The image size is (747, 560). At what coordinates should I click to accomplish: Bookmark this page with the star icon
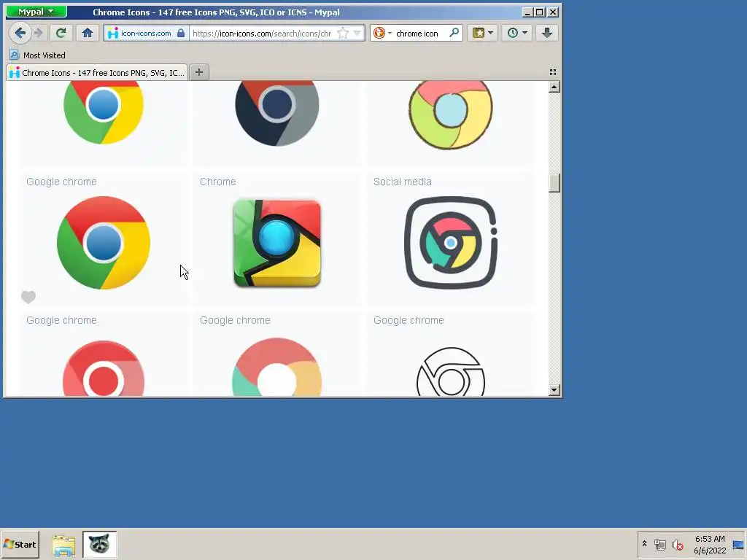[343, 33]
